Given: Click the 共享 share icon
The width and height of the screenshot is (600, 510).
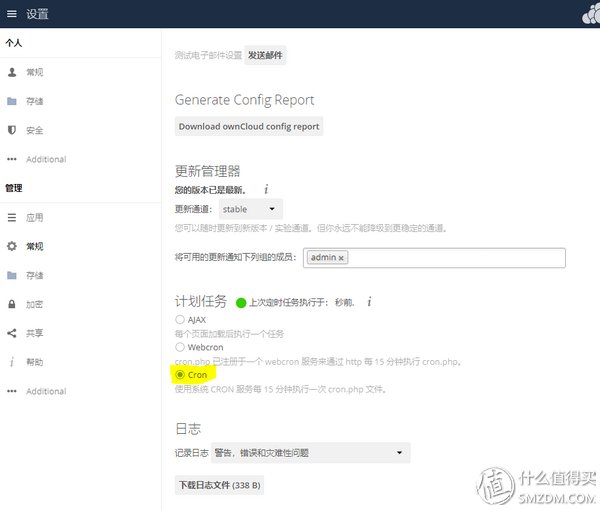Looking at the screenshot, I should coord(12,333).
